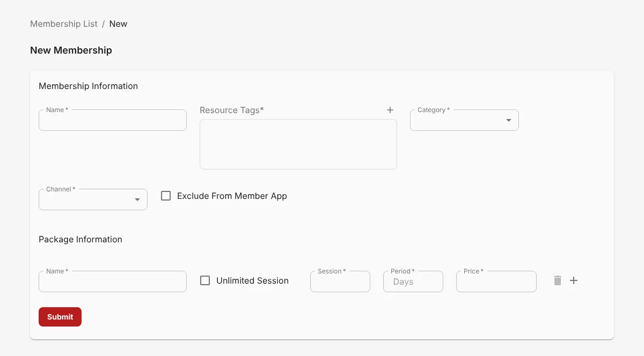Click the Package Information section title
This screenshot has height=356, width=644.
80,239
